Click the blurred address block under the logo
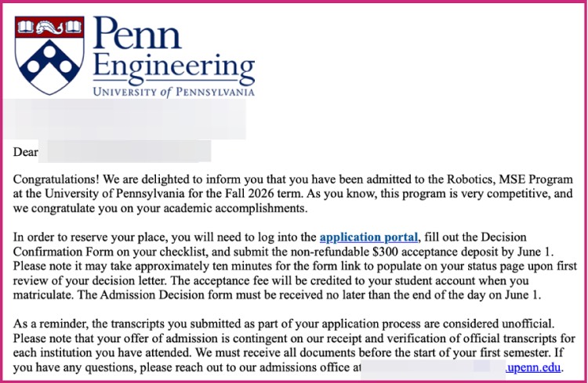Screen dimensions: 588x383 pos(125,119)
